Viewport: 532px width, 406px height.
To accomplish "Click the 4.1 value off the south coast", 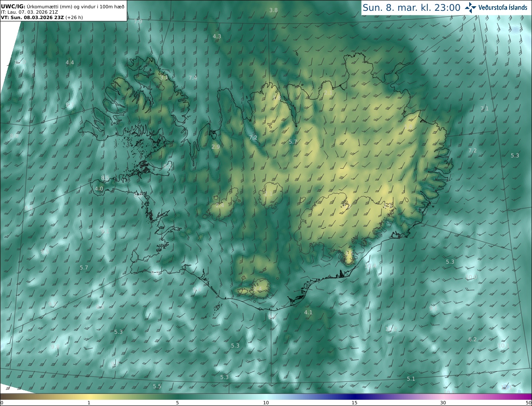I will coord(308,312).
